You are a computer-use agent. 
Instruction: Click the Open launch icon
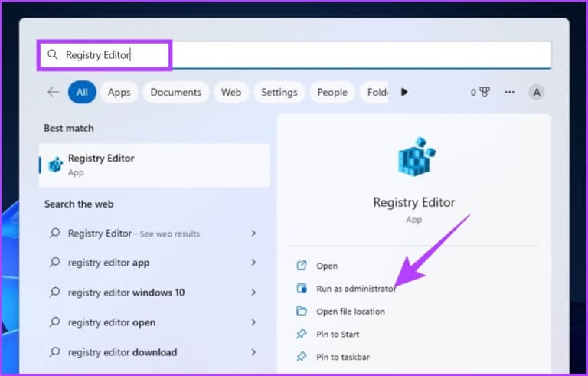302,266
